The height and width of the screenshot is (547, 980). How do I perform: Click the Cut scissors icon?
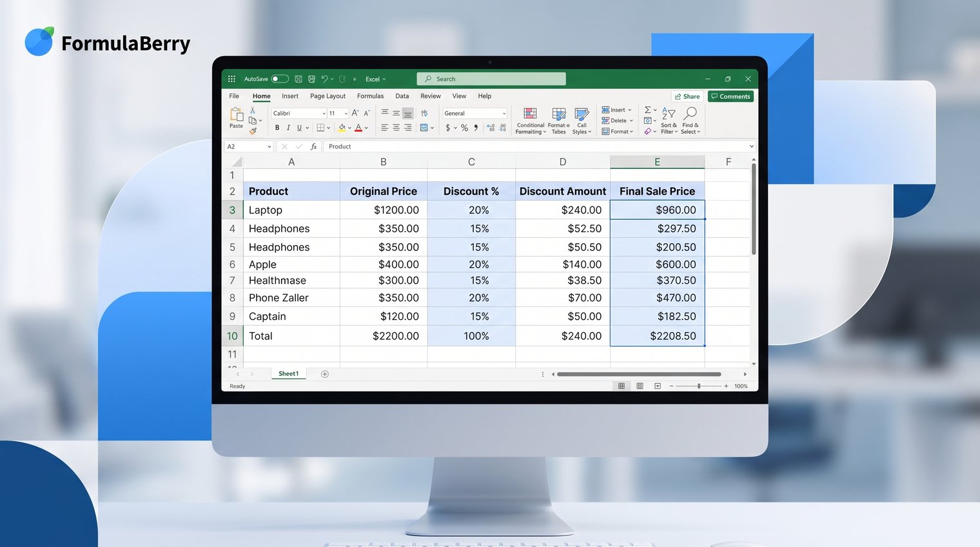(x=253, y=110)
